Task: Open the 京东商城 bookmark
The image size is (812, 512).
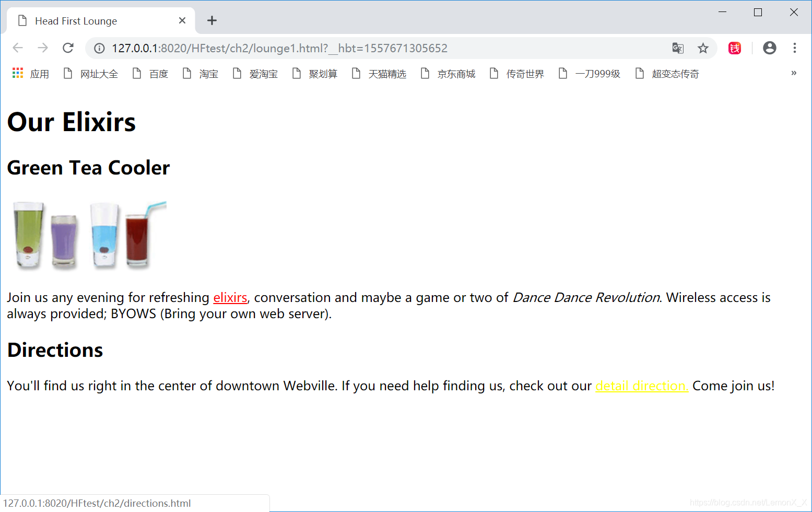Action: [x=448, y=74]
